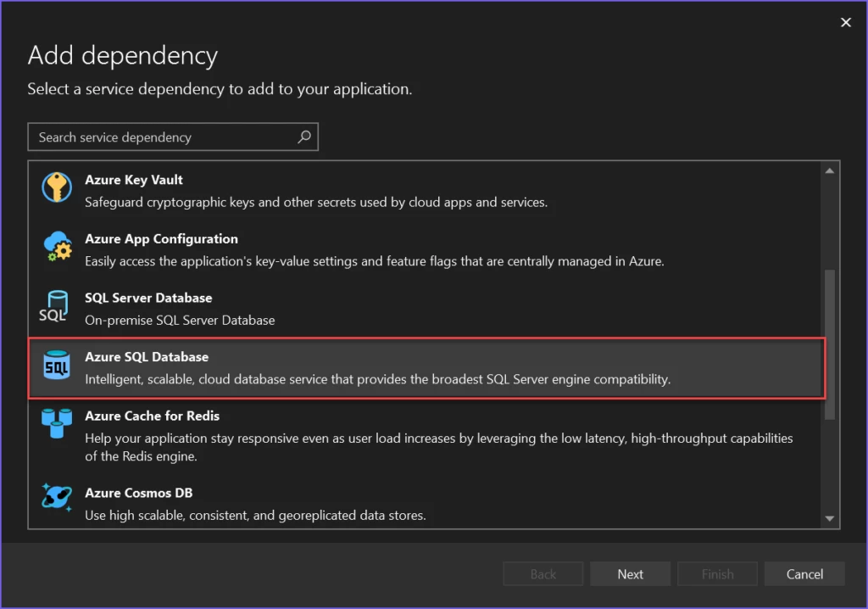Screen dimensions: 868x609
Task: Click the Azure App Configuration gear icon
Action: point(56,247)
